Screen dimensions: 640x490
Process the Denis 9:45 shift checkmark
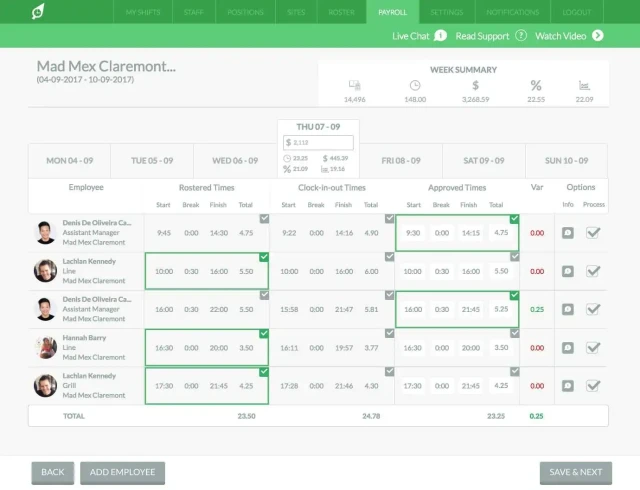[x=593, y=233]
